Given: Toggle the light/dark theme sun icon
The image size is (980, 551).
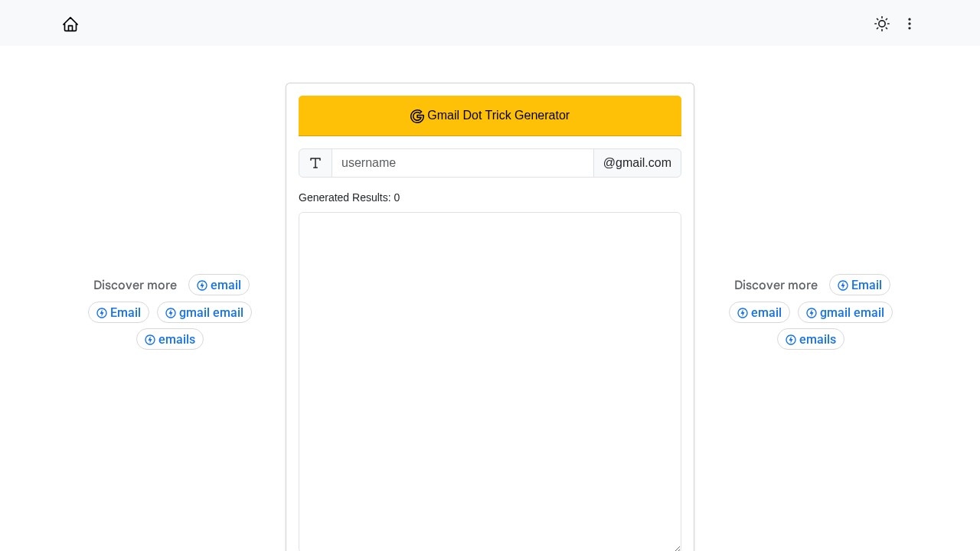Looking at the screenshot, I should click(x=881, y=24).
